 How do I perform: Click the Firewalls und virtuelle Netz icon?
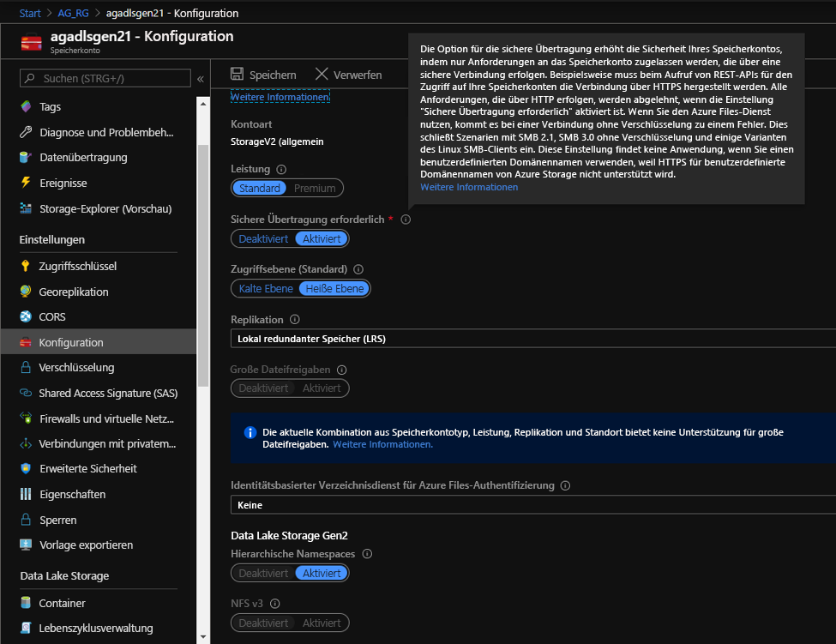[x=26, y=418]
